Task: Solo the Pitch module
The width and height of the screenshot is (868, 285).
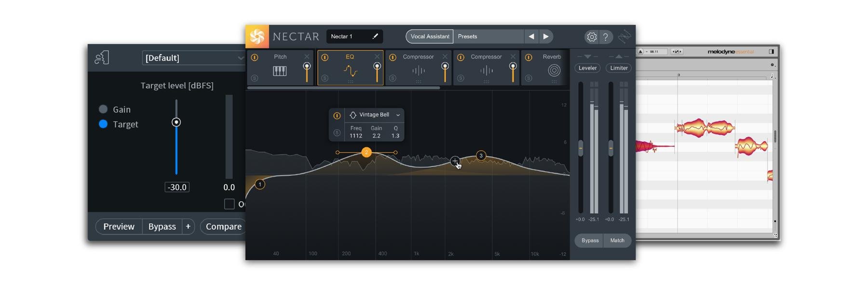Action: point(255,78)
